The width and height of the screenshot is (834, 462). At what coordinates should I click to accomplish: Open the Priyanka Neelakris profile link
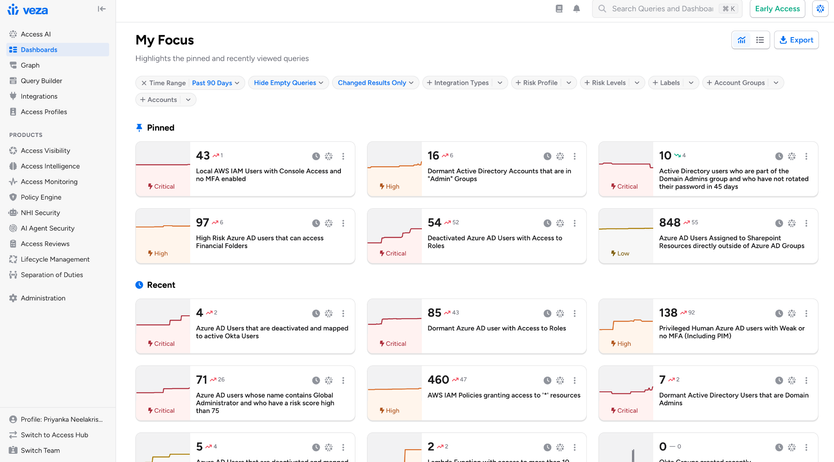pyautogui.click(x=57, y=419)
